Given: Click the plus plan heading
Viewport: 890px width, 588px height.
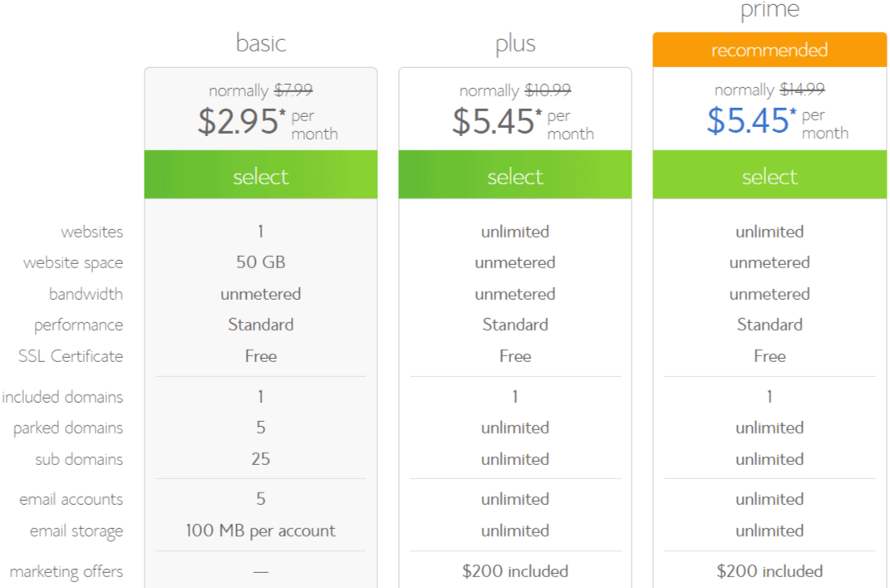Looking at the screenshot, I should [514, 43].
